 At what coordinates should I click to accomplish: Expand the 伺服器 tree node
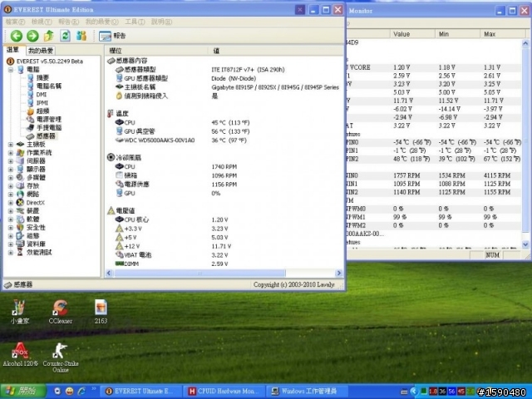(11, 161)
